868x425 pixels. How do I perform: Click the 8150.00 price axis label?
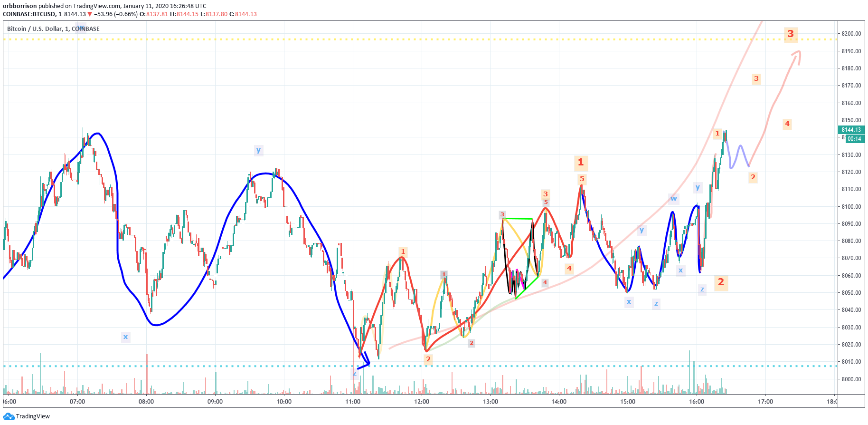tap(851, 120)
